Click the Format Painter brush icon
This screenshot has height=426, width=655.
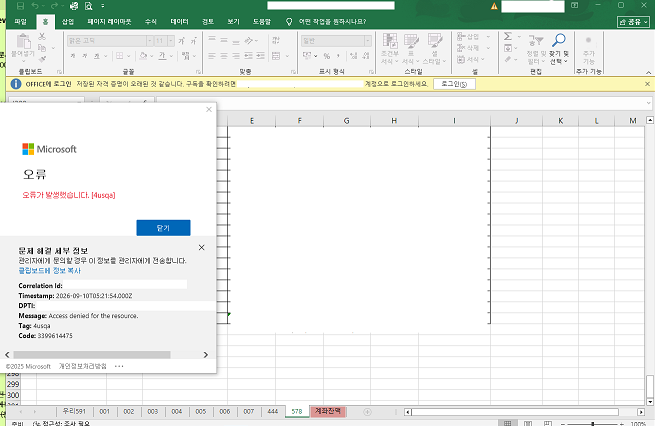coord(42,59)
